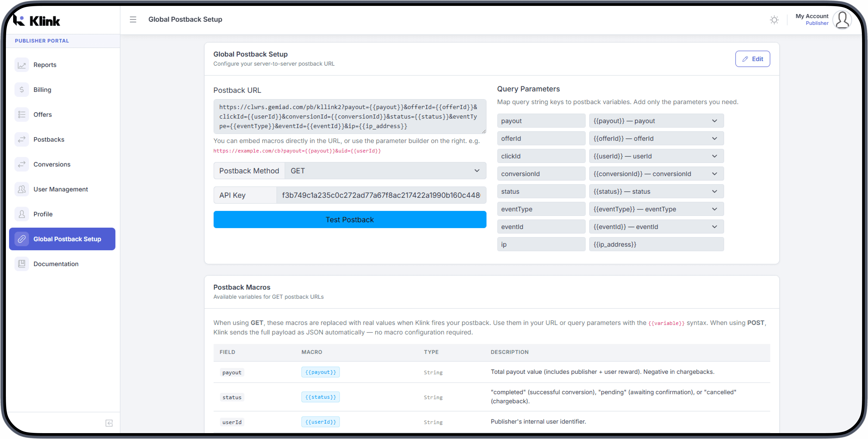
Task: Collapse sidebar using bottom arrow icon
Action: point(109,423)
